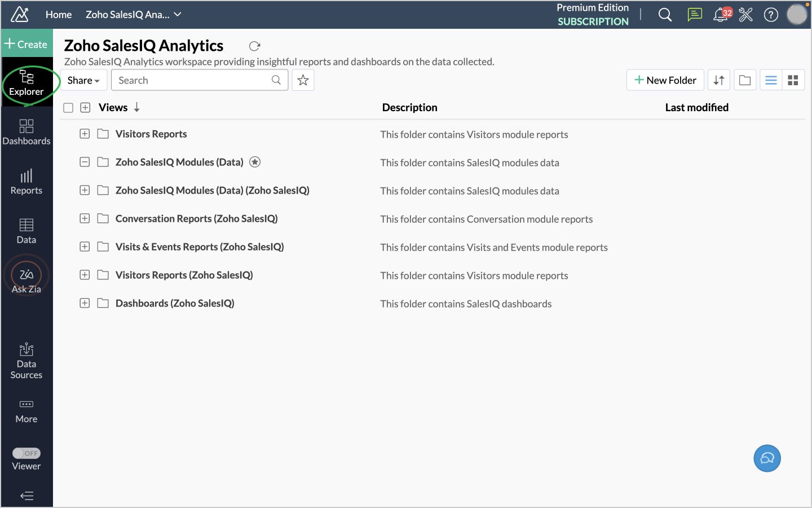The height and width of the screenshot is (508, 812).
Task: Open the settings tools icon
Action: [746, 15]
